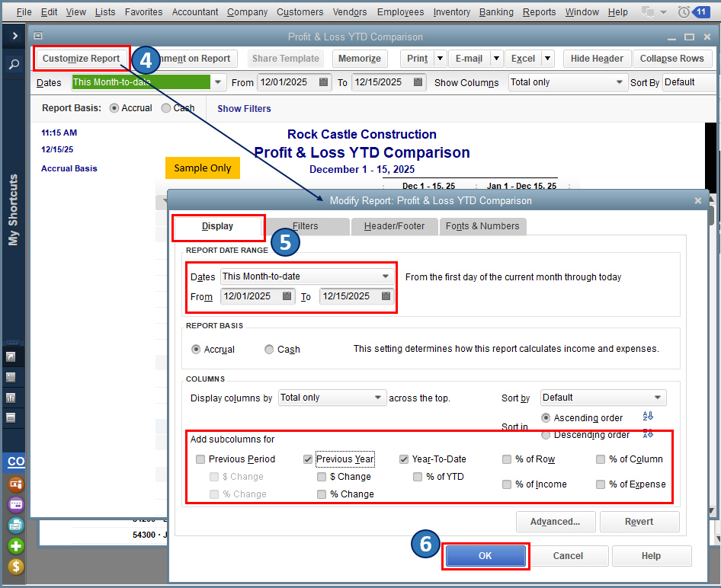Screen dimensions: 721x588
Task: Expand the E-mail button dropdown arrow
Action: tap(496, 59)
